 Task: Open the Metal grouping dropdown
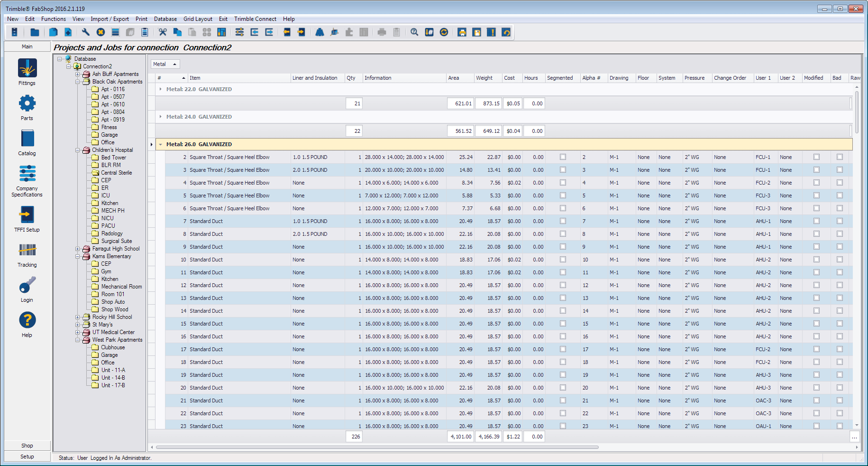[165, 64]
